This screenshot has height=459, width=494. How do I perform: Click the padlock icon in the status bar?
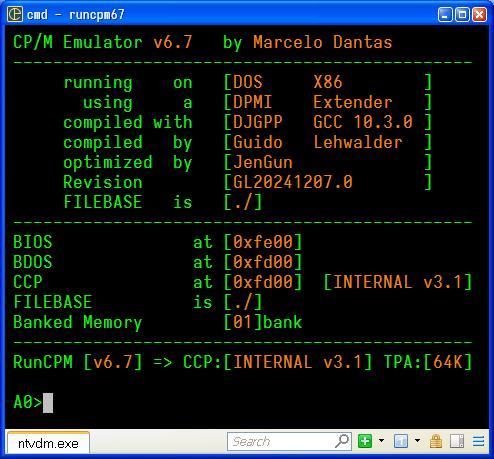pos(436,441)
